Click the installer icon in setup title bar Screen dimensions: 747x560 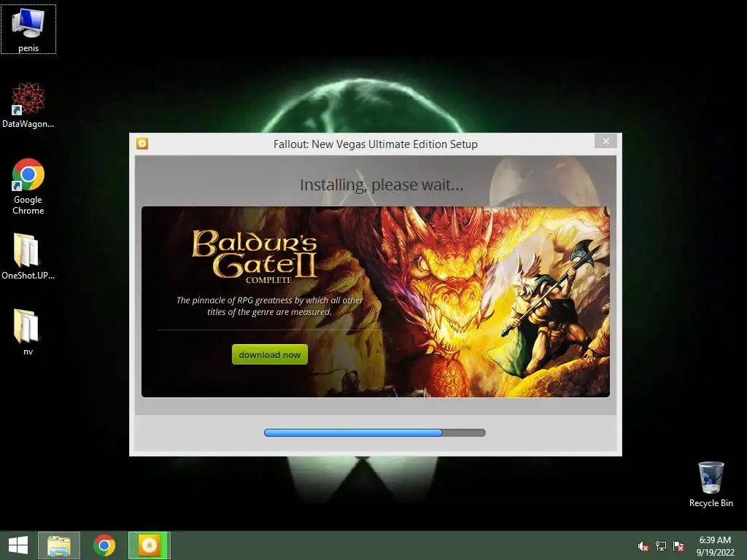(142, 144)
